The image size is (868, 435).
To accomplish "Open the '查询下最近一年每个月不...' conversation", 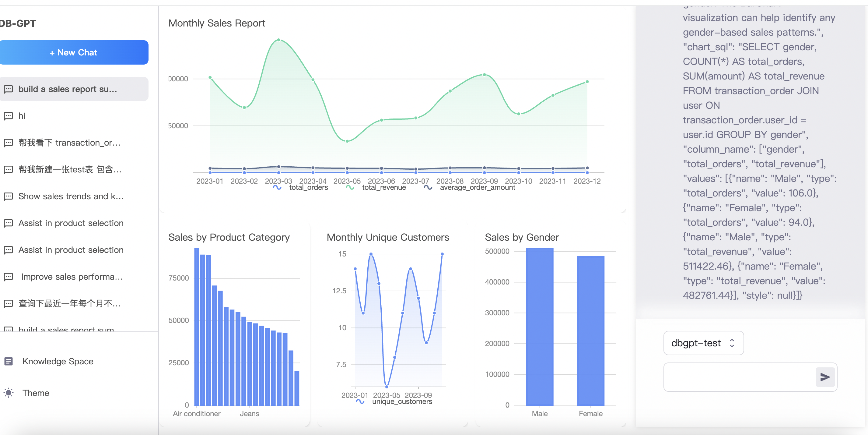I will coord(69,303).
